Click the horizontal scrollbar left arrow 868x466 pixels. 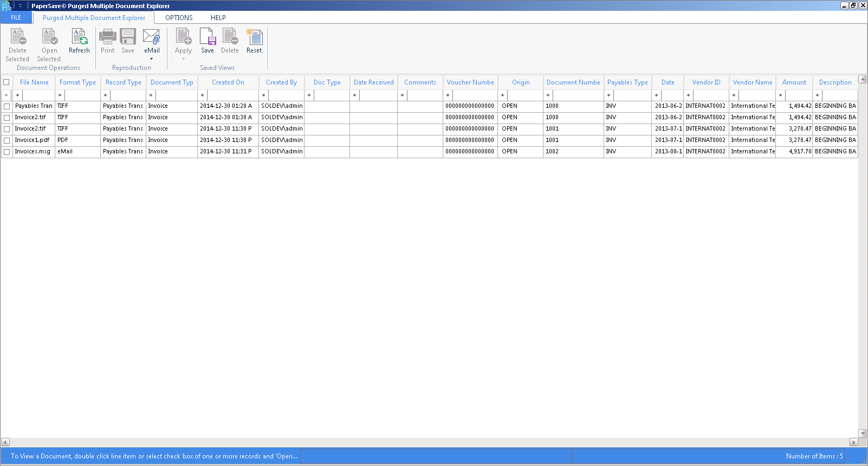pos(5,442)
